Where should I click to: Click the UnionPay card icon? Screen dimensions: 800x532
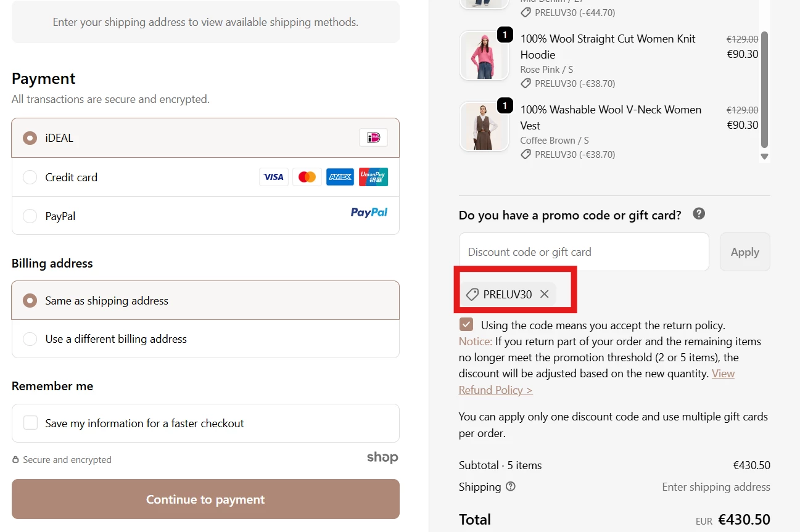click(x=373, y=177)
